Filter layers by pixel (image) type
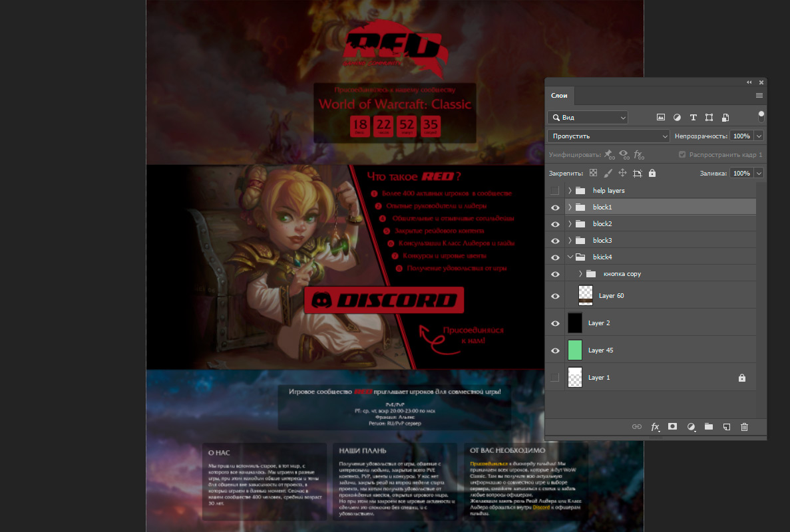Image resolution: width=790 pixels, height=532 pixels. 660,117
